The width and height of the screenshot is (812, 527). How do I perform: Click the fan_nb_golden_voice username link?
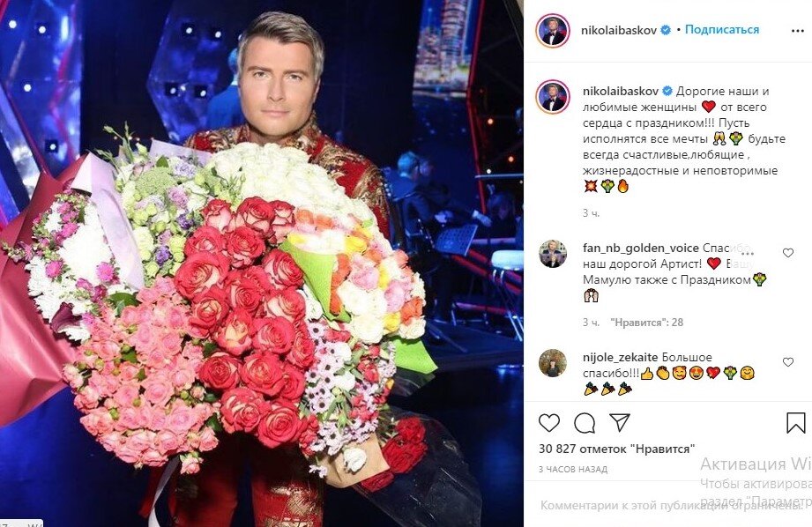click(x=641, y=248)
